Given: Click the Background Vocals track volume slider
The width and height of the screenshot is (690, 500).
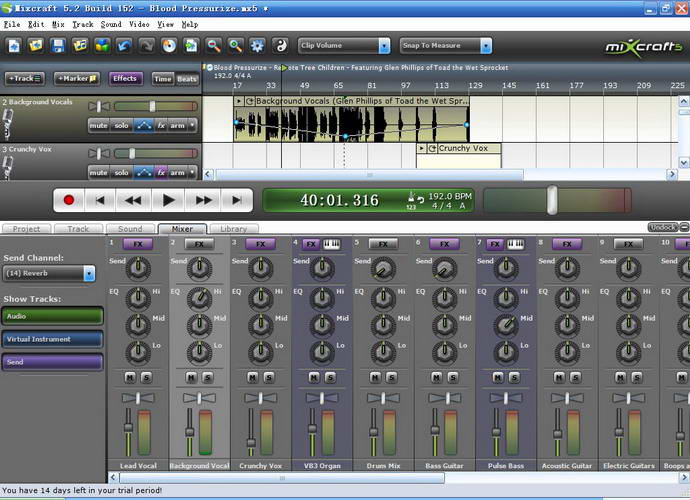Looking at the screenshot, I should (152, 106).
